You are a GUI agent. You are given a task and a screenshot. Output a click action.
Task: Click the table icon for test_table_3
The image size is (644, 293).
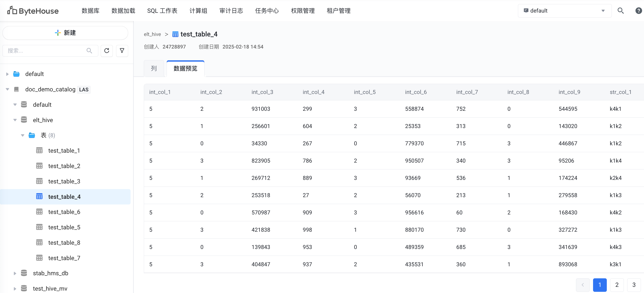tap(39, 181)
